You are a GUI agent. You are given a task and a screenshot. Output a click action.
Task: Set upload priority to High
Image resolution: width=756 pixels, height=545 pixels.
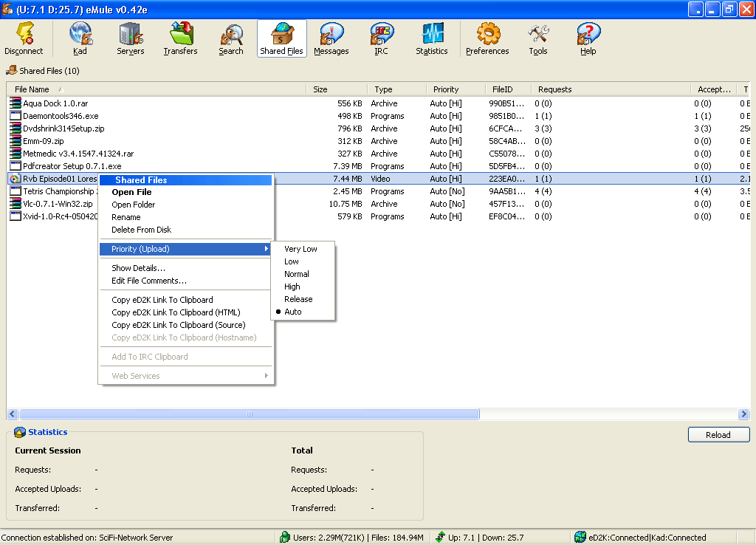pos(303,287)
